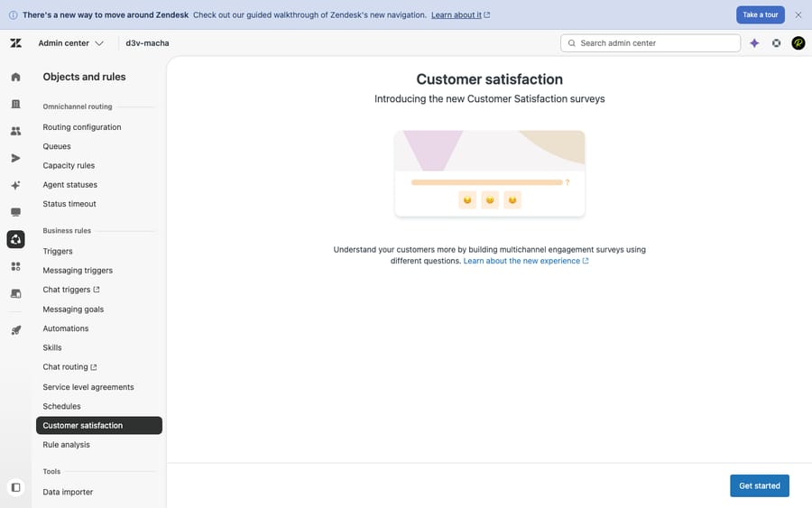This screenshot has height=508, width=812.
Task: Open Data importer
Action: tap(68, 492)
